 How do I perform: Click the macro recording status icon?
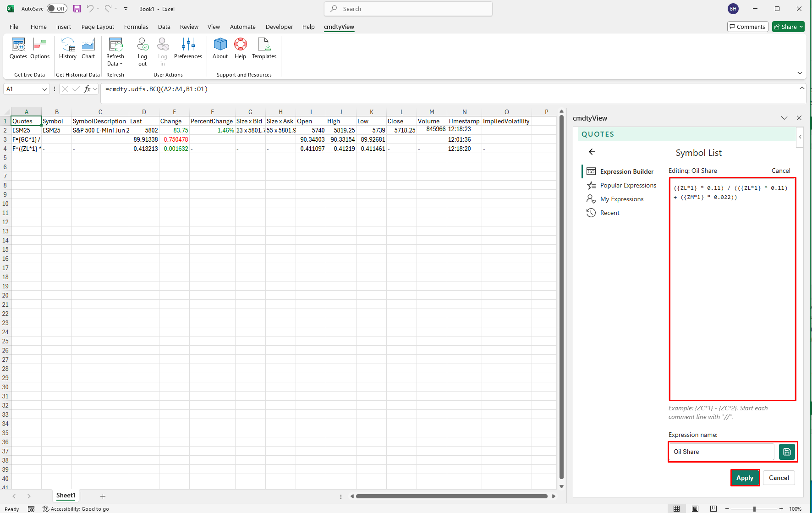(31, 509)
